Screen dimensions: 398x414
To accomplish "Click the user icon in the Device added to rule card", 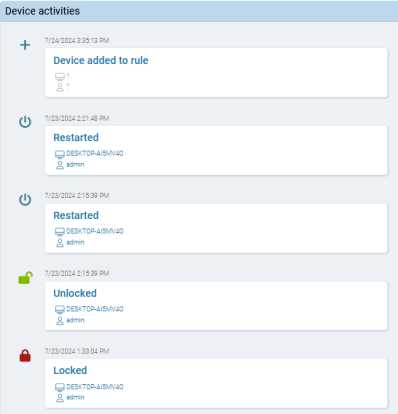I will [x=60, y=87].
